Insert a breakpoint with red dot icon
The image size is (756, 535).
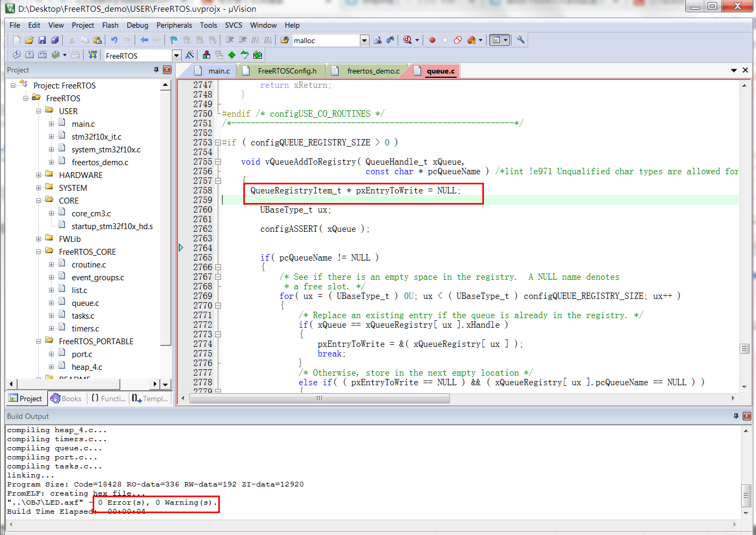pyautogui.click(x=432, y=40)
